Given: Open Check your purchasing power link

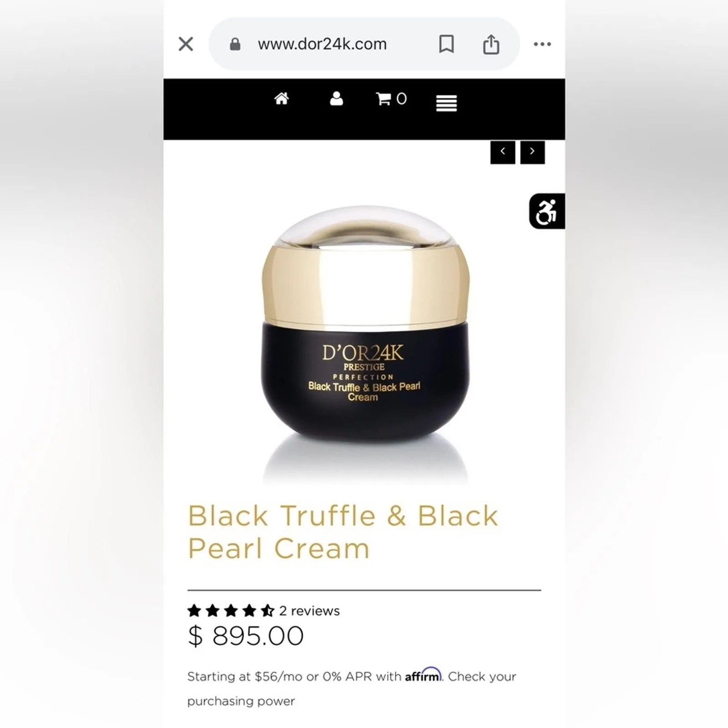Looking at the screenshot, I should pyautogui.click(x=352, y=688).
